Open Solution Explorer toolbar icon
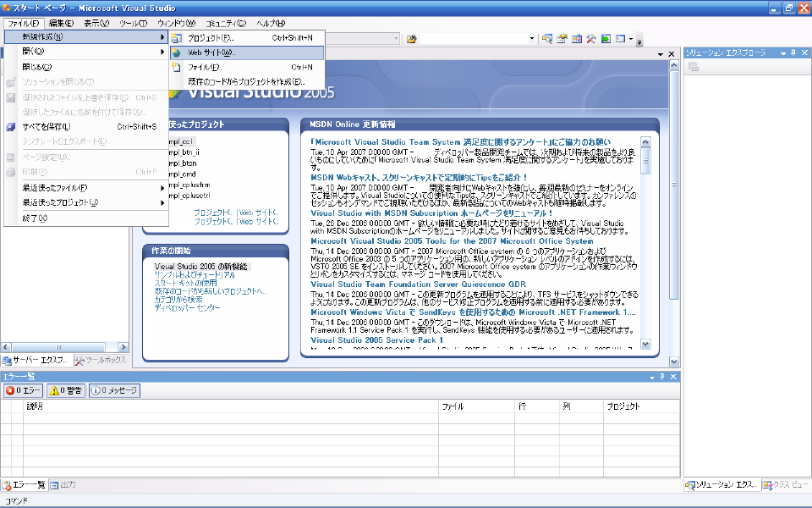The height and width of the screenshot is (508, 812). click(547, 39)
